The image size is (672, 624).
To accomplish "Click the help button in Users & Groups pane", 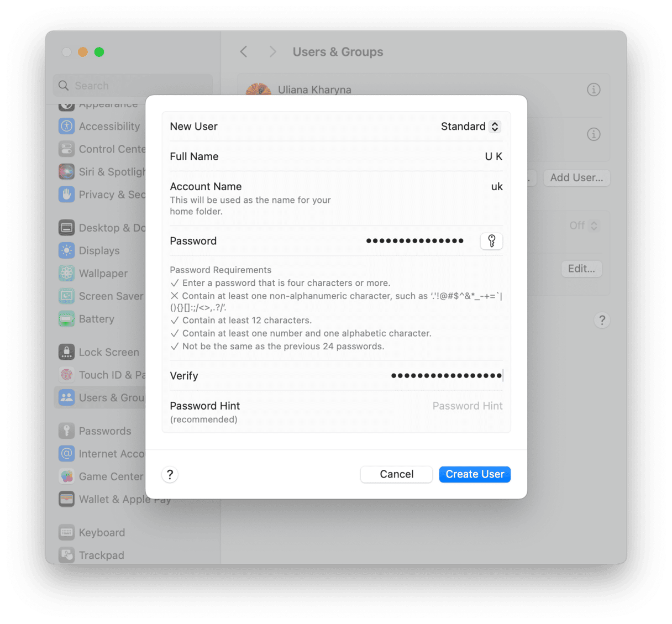I will coord(602,320).
